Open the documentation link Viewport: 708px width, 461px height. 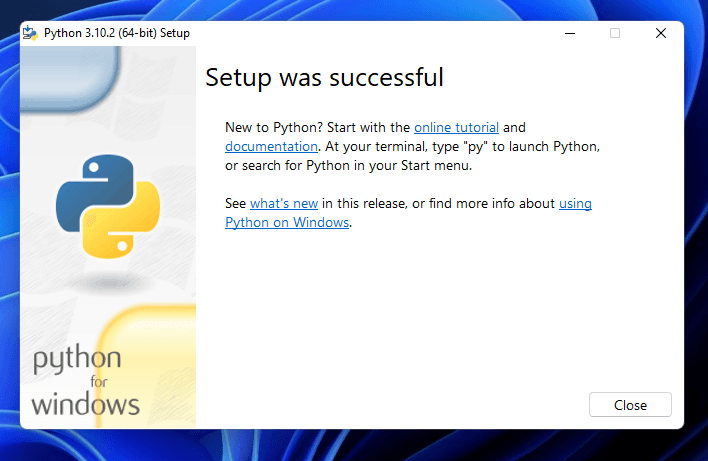[x=271, y=146]
